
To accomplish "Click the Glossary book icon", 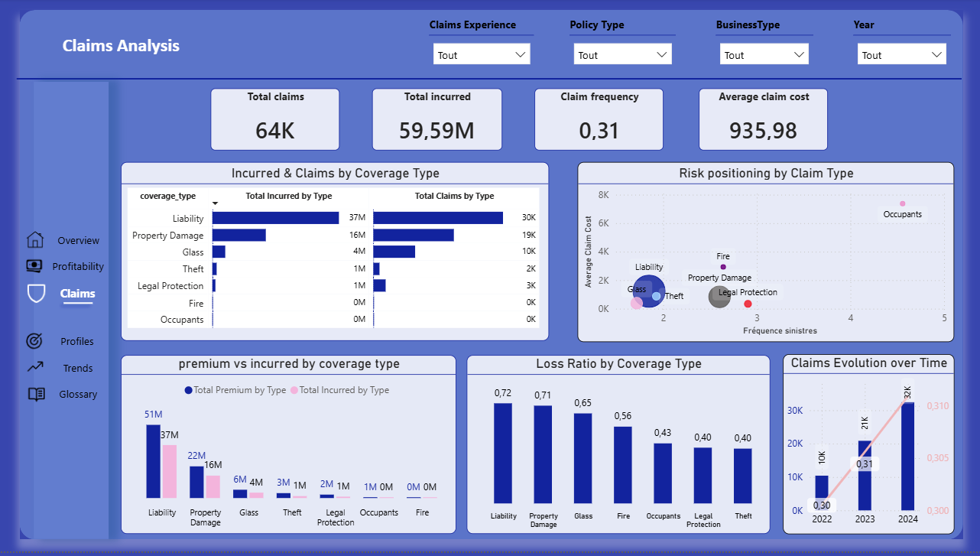I will (35, 395).
